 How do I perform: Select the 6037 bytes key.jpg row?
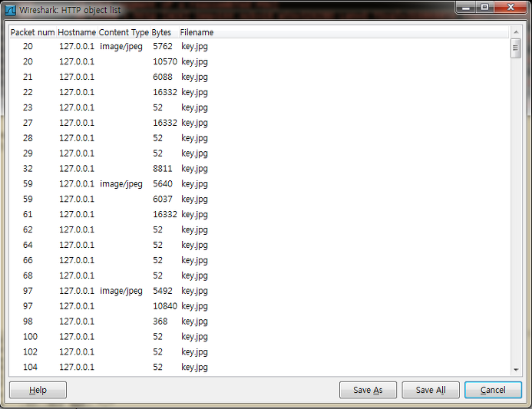[x=259, y=199]
